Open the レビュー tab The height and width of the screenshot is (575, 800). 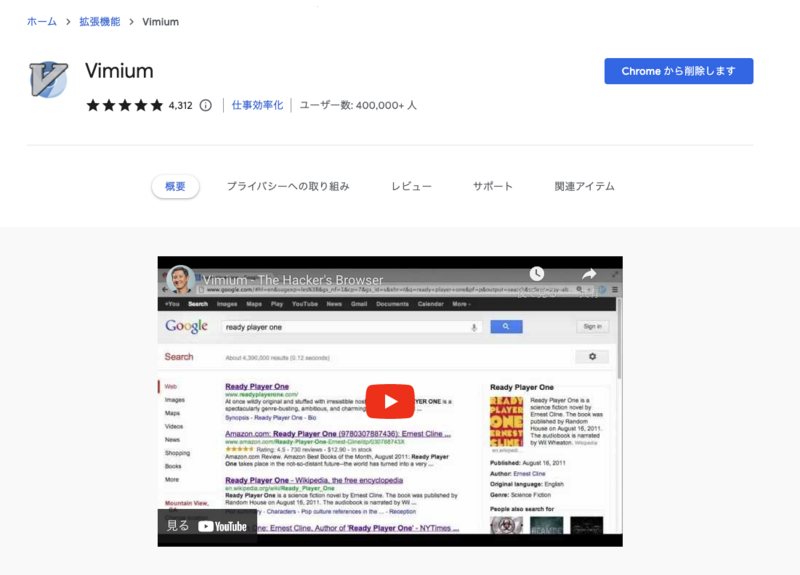[x=411, y=186]
